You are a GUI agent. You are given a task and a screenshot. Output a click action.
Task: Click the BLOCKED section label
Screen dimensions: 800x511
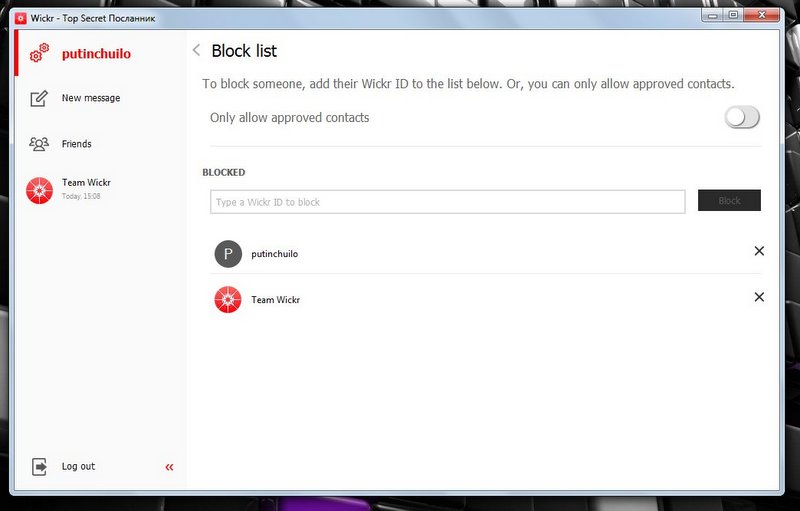tap(223, 172)
